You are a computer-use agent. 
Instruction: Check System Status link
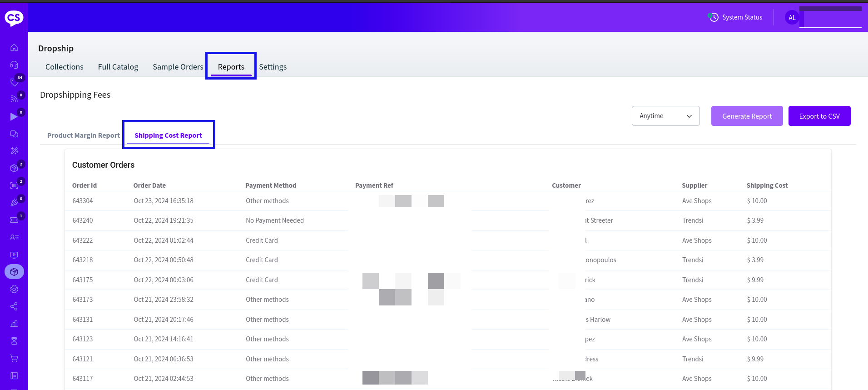[735, 17]
